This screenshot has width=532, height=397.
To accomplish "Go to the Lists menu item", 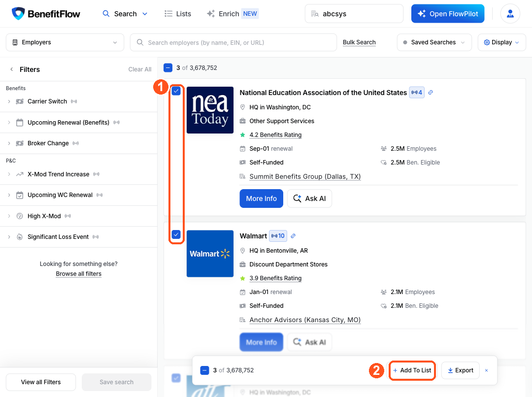I will click(178, 14).
